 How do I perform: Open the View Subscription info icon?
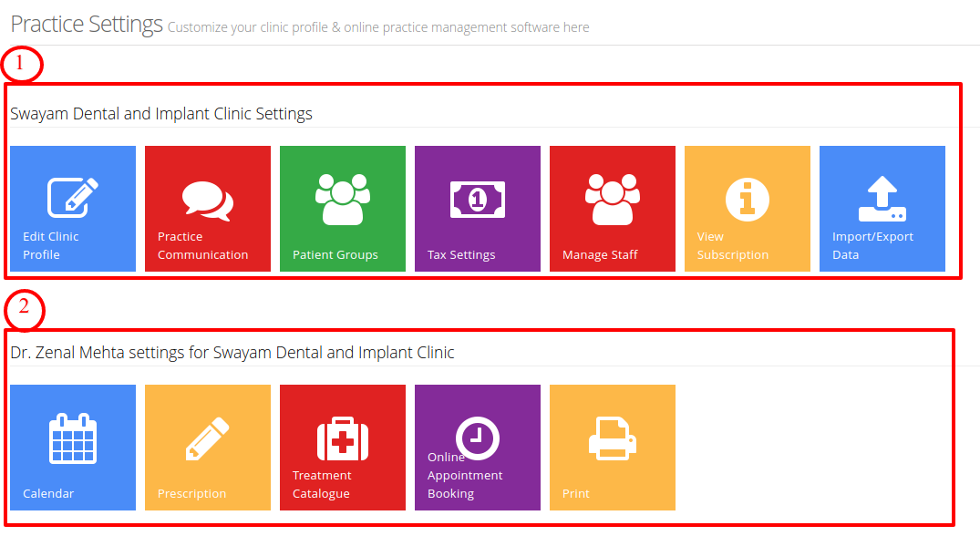pyautogui.click(x=748, y=200)
